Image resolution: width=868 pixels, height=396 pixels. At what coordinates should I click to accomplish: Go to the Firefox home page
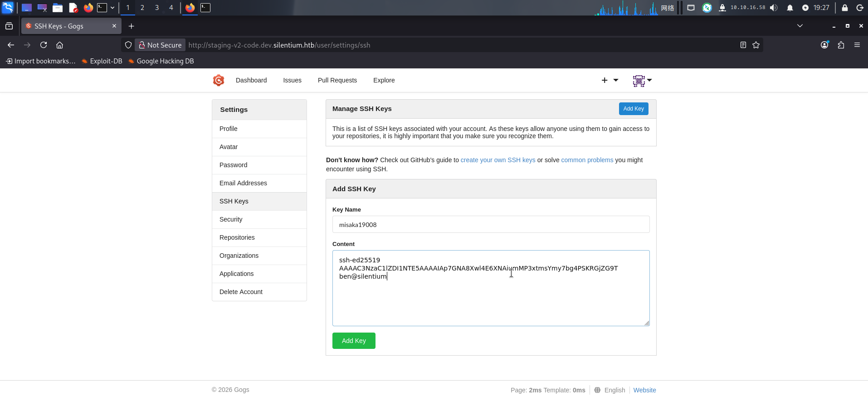coord(59,45)
